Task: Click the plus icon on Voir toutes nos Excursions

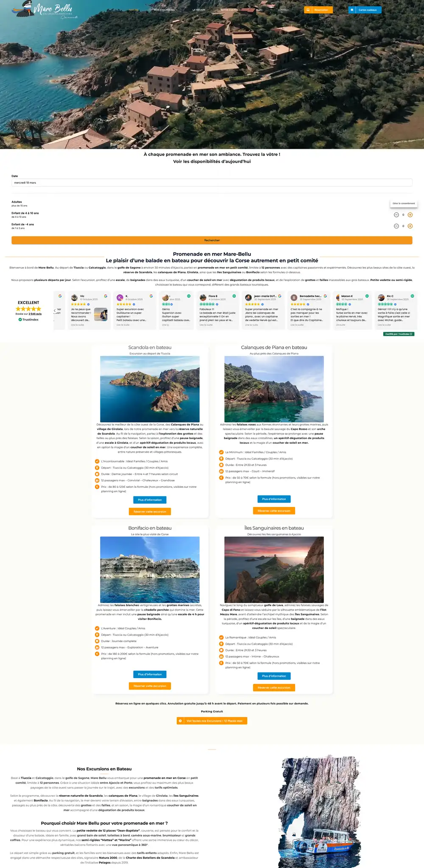Action: pos(181,721)
